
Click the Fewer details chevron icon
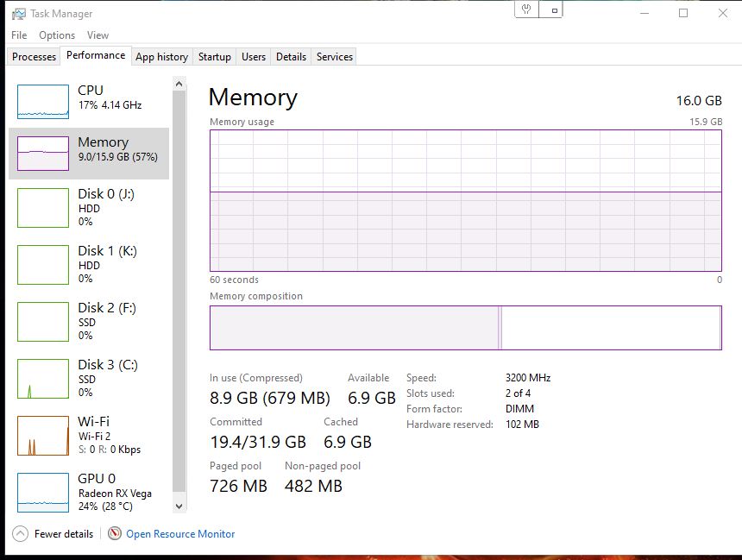click(x=20, y=534)
